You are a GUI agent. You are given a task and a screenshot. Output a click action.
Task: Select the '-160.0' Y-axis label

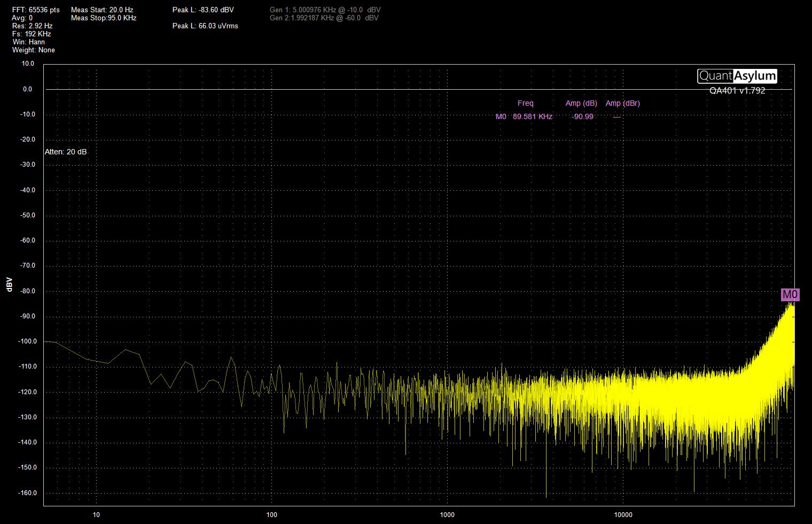click(27, 493)
